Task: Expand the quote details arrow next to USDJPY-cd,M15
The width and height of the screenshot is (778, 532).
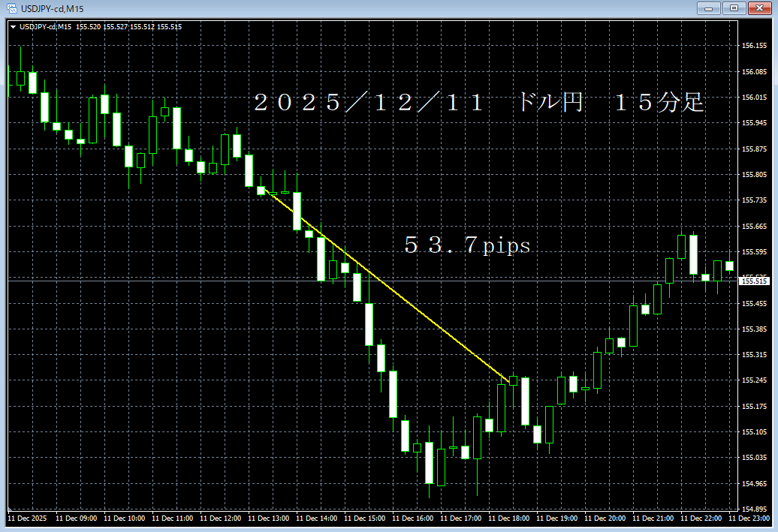Action: tap(14, 26)
